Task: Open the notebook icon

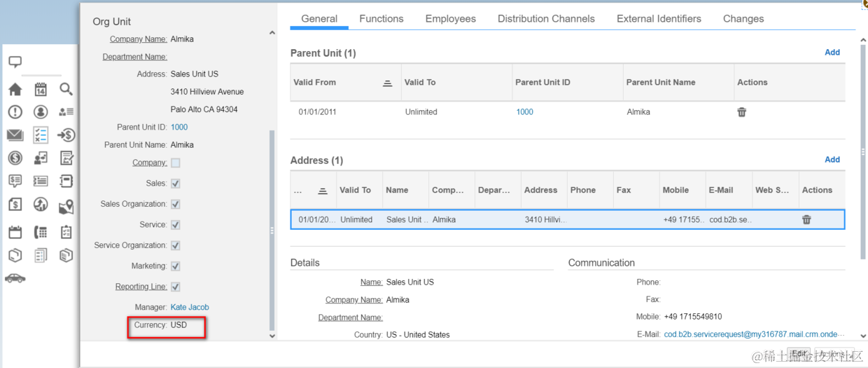Action: click(66, 181)
